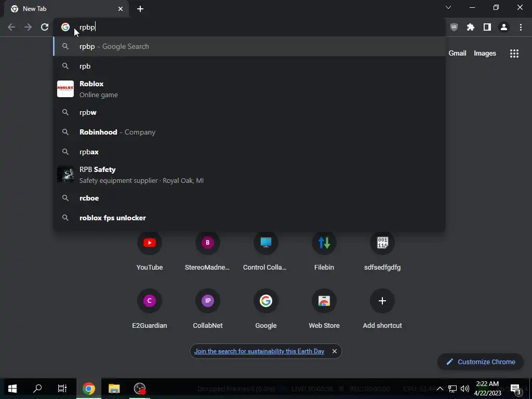Toggle the Chrome side panel
532x399 pixels.
click(487, 27)
